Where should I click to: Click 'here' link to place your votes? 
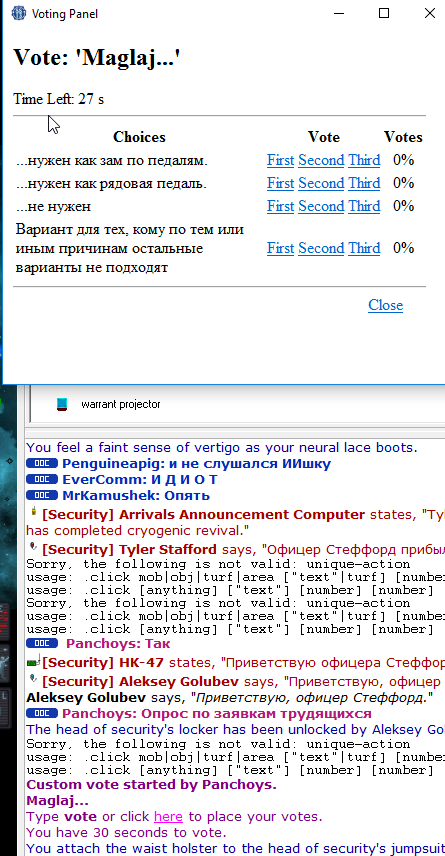click(x=168, y=817)
